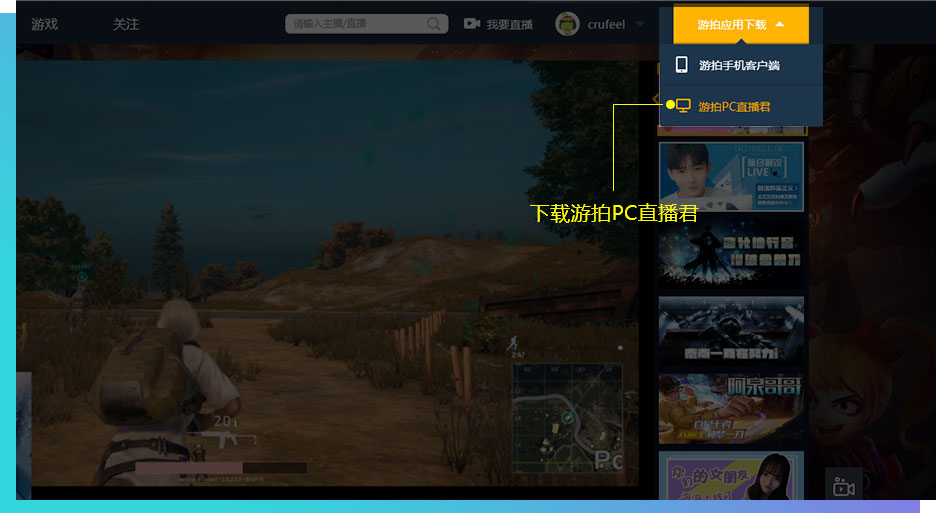This screenshot has width=936, height=513.
Task: Select 游拍手机客户端 menu entry
Action: point(739,65)
